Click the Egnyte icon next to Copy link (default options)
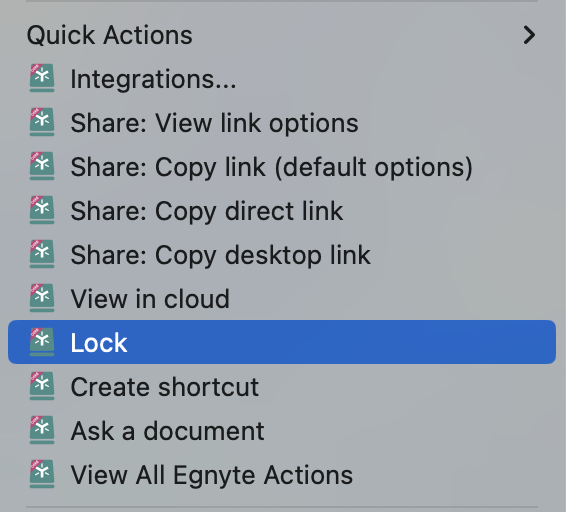This screenshot has width=566, height=512. [x=42, y=166]
